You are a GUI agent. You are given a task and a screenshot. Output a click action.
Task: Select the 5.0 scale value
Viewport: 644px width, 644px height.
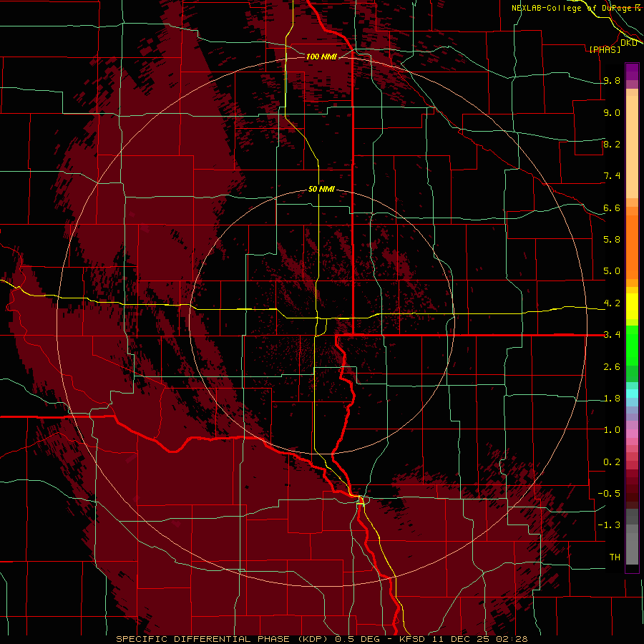(x=612, y=271)
